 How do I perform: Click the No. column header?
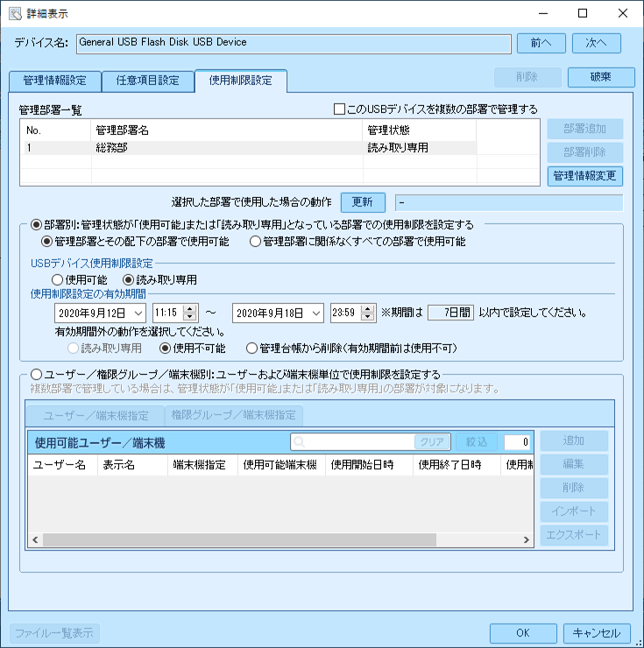click(55, 130)
